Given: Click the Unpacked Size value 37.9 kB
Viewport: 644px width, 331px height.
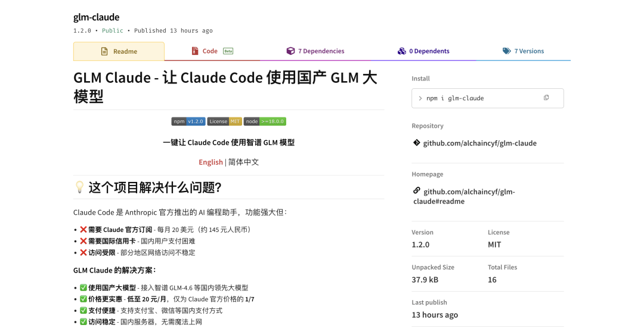Looking at the screenshot, I should coord(425,280).
